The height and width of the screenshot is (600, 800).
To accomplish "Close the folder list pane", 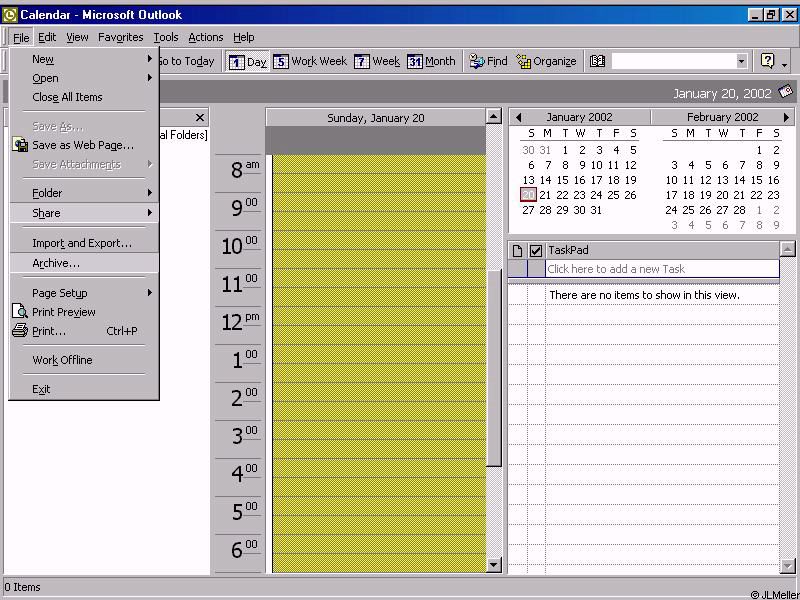I will tap(200, 117).
